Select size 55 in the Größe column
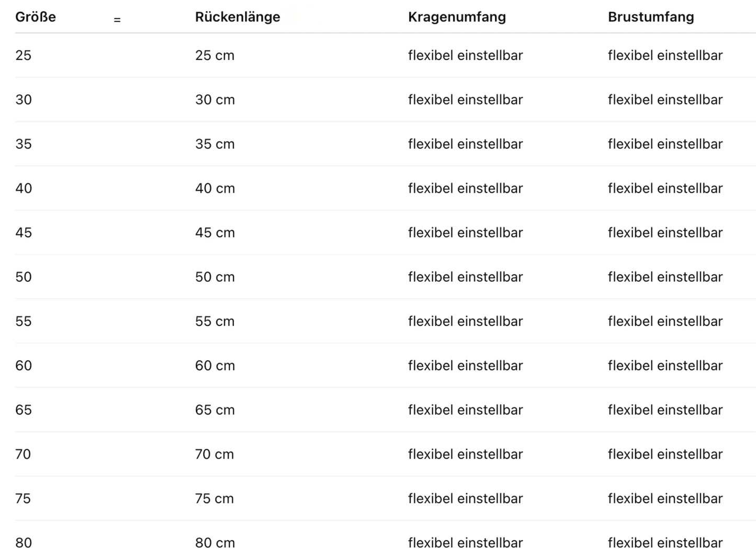Screen dimensions: 756x558 (x=24, y=322)
